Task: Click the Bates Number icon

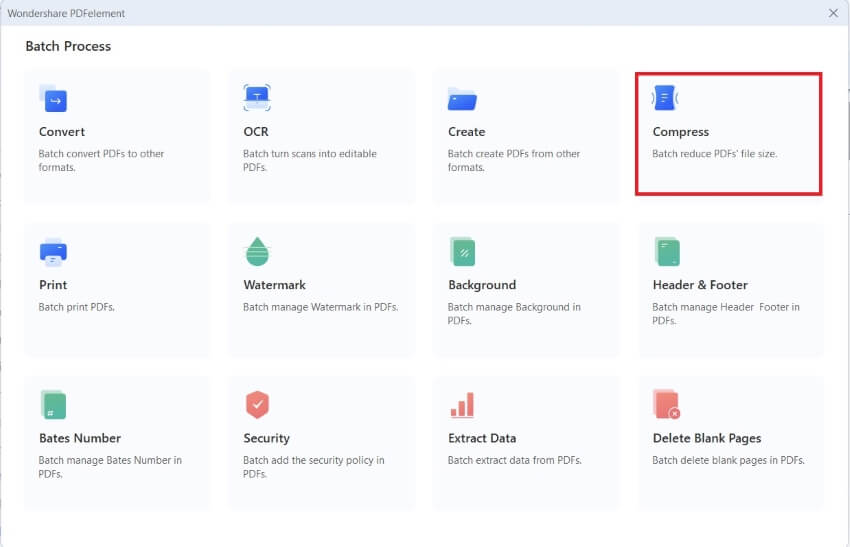Action: coord(53,405)
